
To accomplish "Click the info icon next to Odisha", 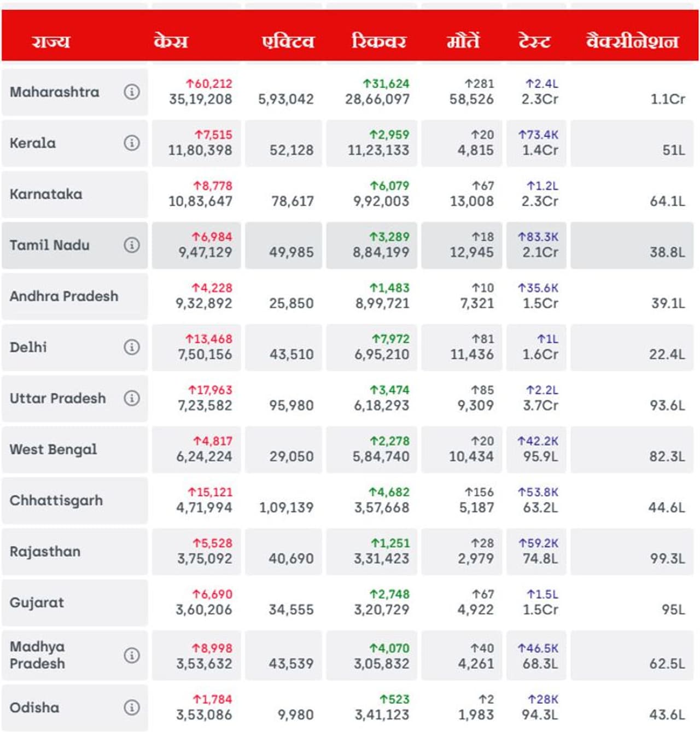I will (131, 707).
